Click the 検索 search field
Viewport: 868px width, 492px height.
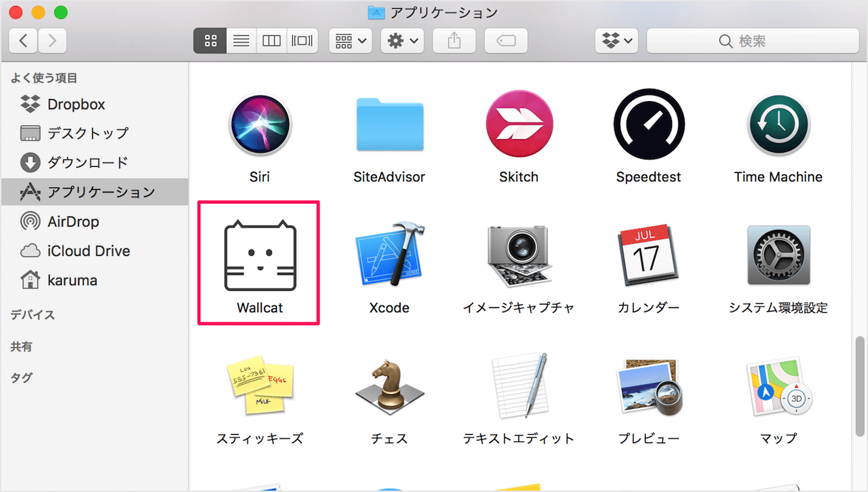coord(753,41)
